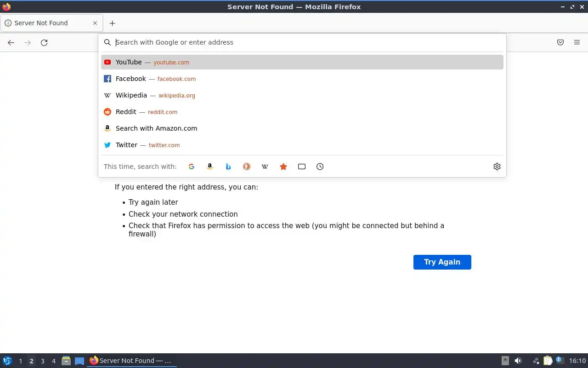
Task: Search this time with Wikipedia icon
Action: point(265,167)
